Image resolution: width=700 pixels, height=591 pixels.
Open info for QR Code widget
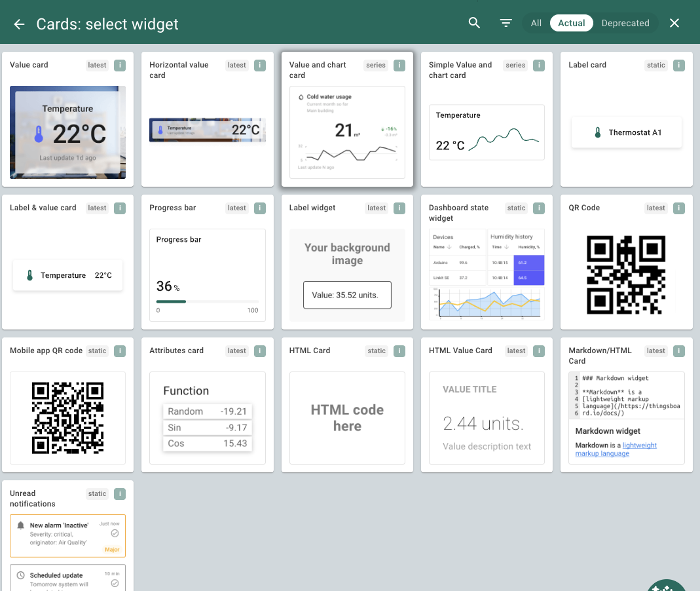[x=678, y=208]
